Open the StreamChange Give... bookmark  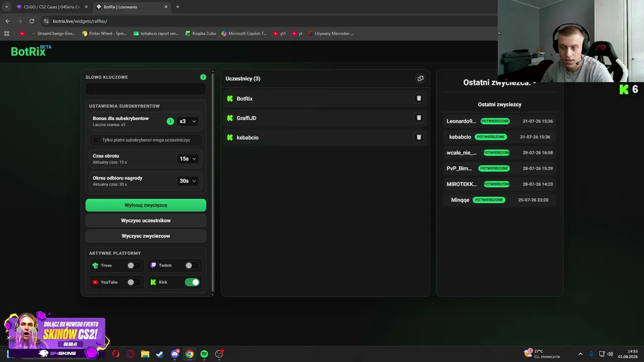53,34
